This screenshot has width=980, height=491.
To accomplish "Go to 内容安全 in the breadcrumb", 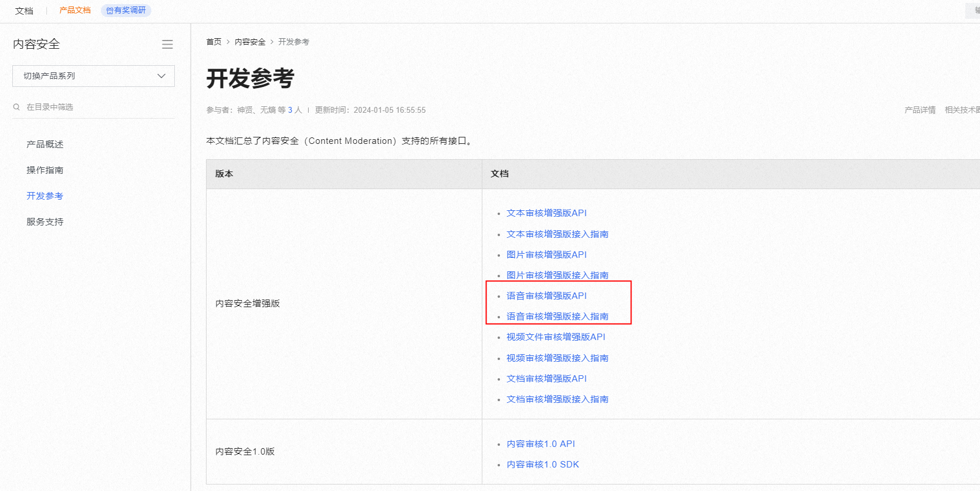I will click(250, 42).
